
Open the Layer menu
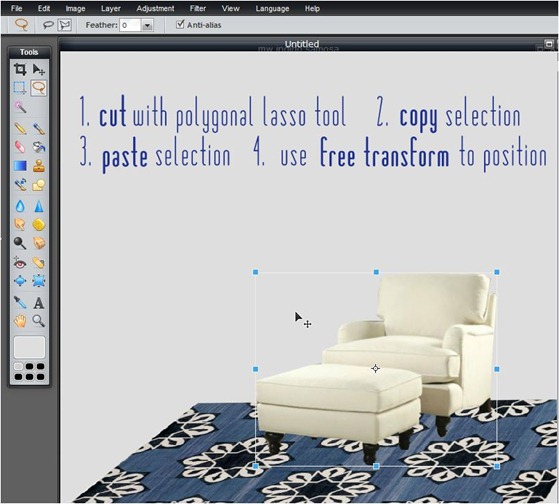coord(111,9)
